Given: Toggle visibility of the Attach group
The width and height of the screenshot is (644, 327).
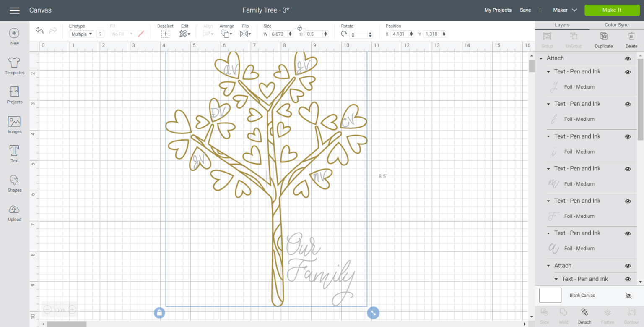Looking at the screenshot, I should 628,58.
